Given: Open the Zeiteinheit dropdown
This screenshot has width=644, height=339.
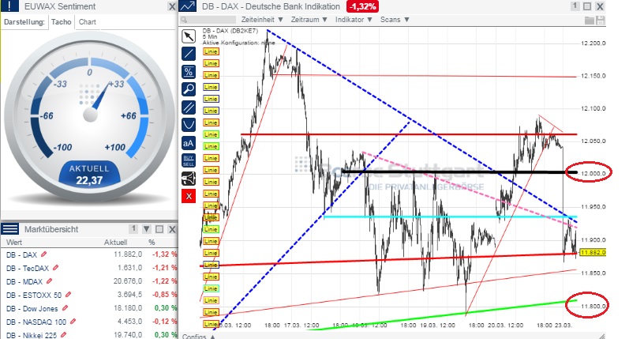Looking at the screenshot, I should coord(262,19).
